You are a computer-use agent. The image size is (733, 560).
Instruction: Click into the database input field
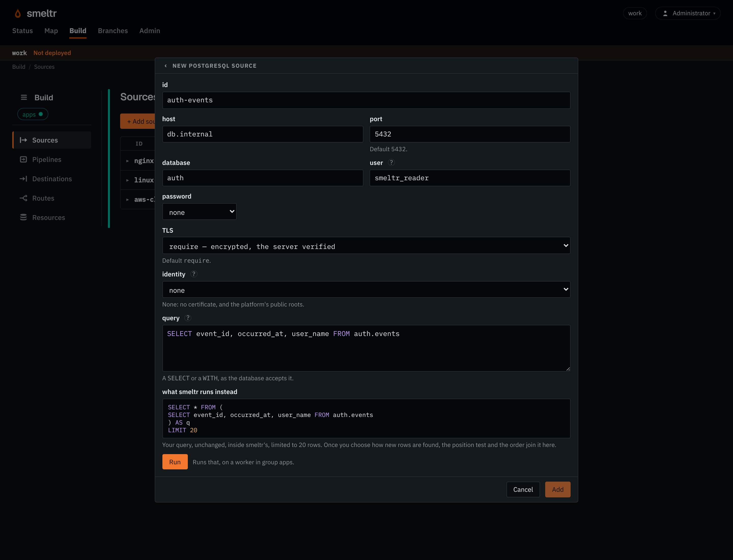(x=263, y=178)
